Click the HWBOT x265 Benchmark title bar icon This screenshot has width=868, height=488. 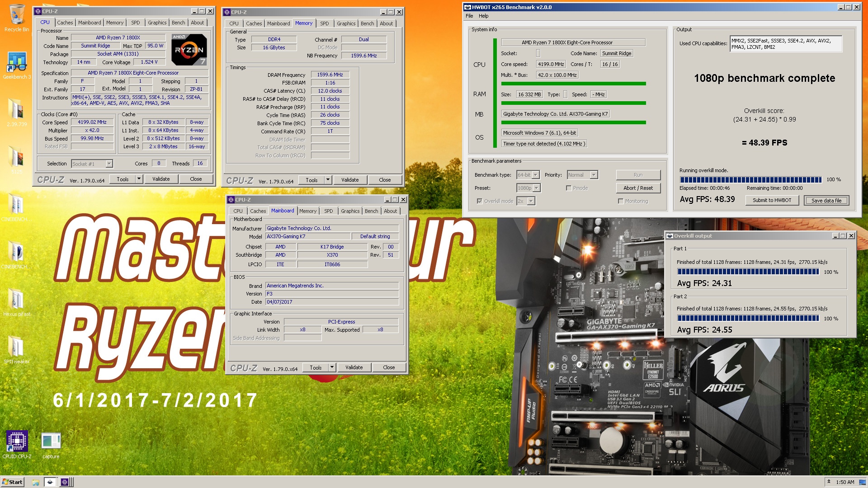pyautogui.click(x=467, y=7)
